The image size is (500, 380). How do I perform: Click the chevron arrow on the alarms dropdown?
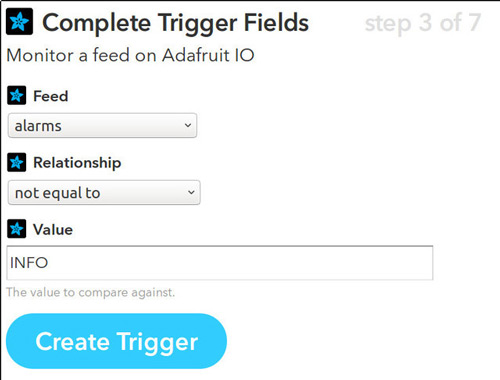[x=188, y=125]
